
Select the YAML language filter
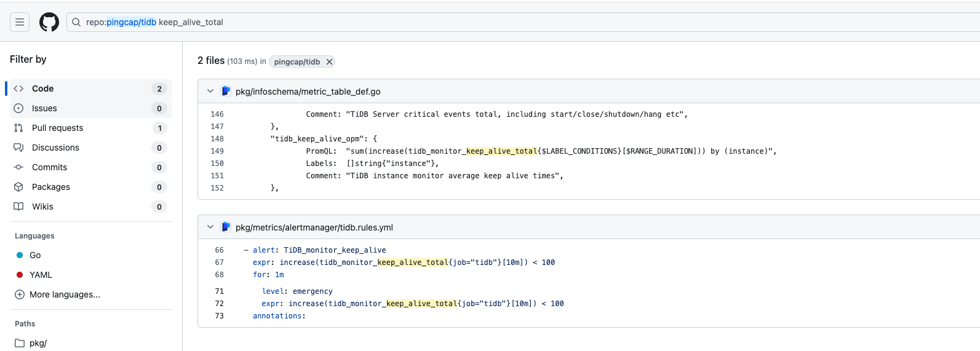[41, 275]
